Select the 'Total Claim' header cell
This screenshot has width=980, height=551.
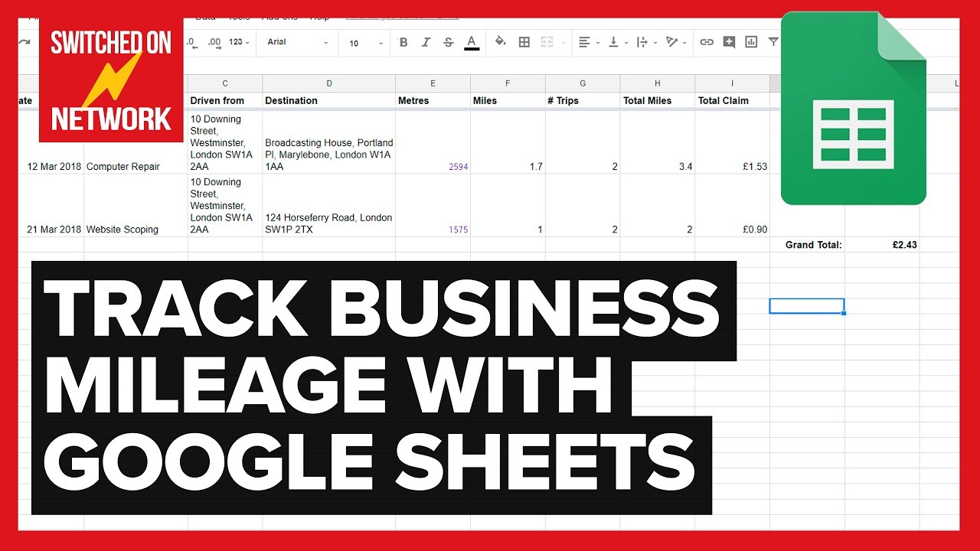tap(733, 100)
